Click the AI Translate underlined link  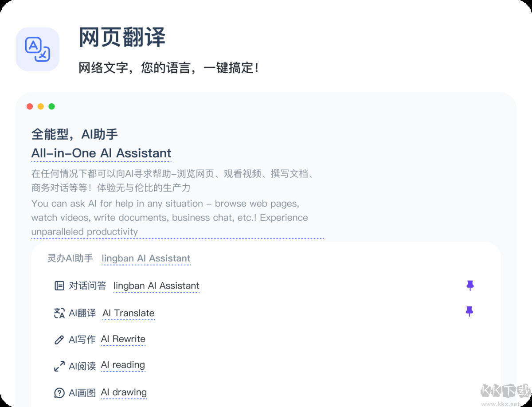128,313
